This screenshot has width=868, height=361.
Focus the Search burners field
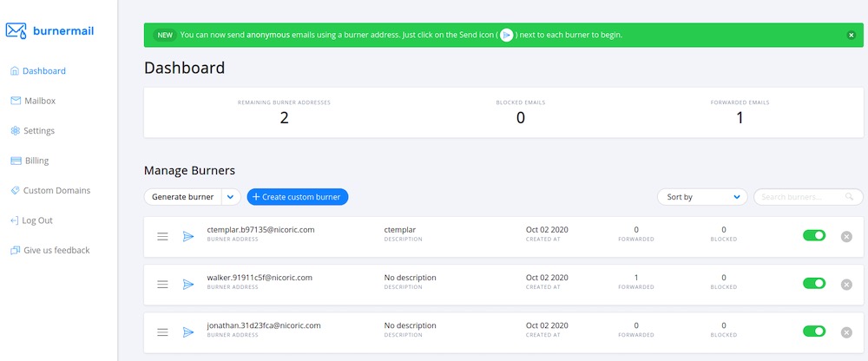(x=808, y=197)
